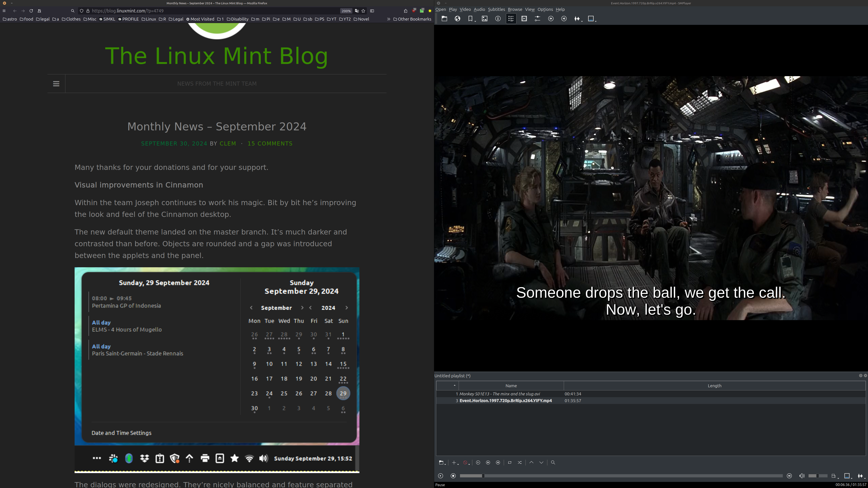Sort playlist by Length column header
This screenshot has width=868, height=488.
tap(715, 386)
